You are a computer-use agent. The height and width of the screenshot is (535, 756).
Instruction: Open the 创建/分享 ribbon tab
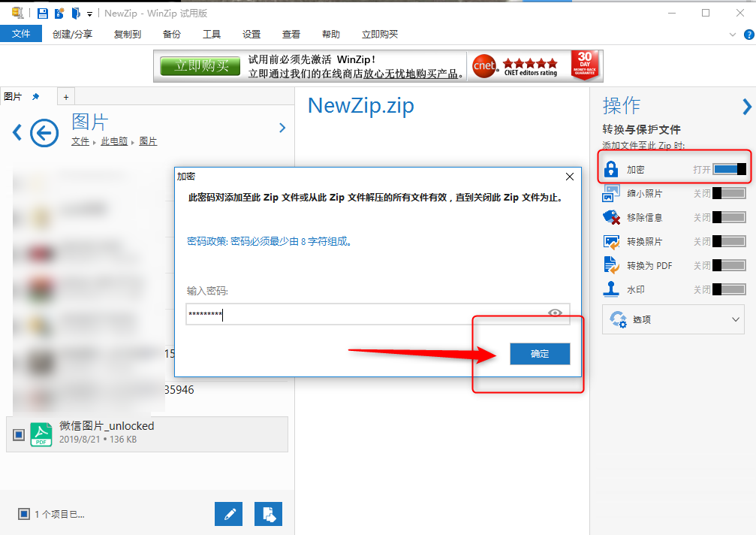click(72, 35)
